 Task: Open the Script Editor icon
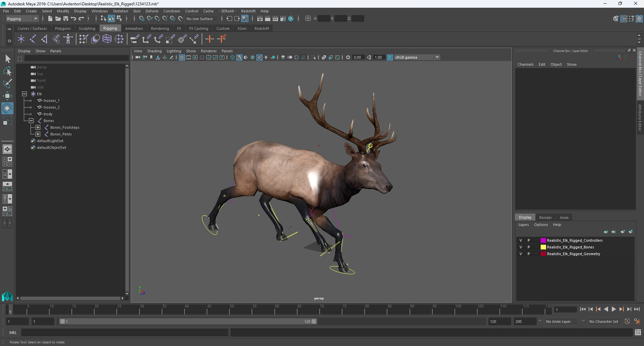point(638,333)
